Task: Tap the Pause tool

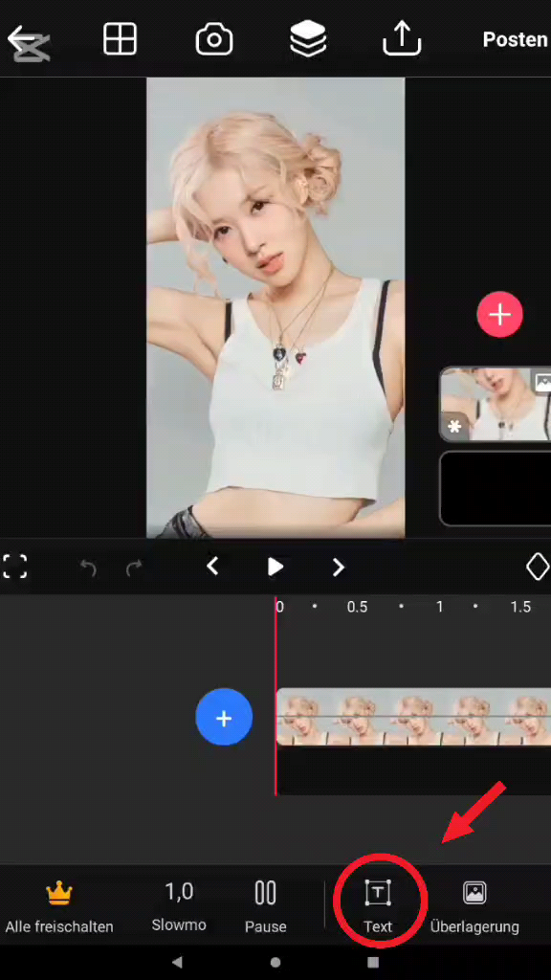Action: click(266, 907)
